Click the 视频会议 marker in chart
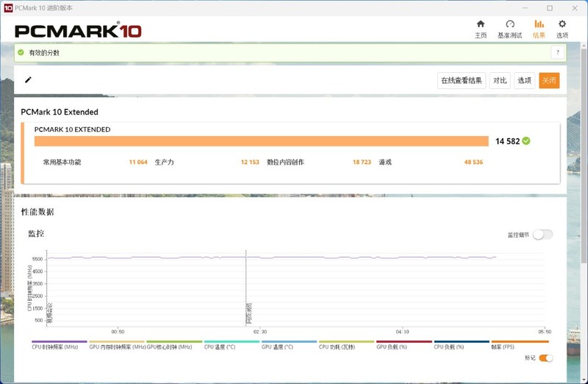 pyautogui.click(x=49, y=313)
